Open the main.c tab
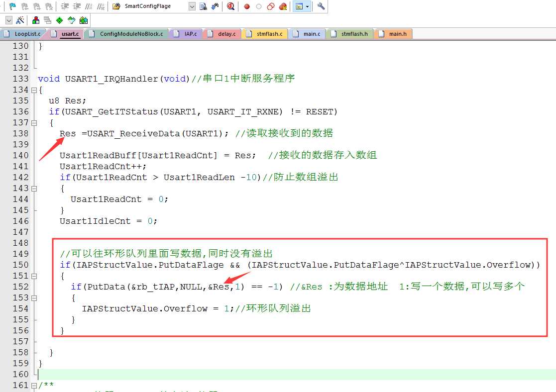Screen dimensions: 556x392 (x=308, y=34)
